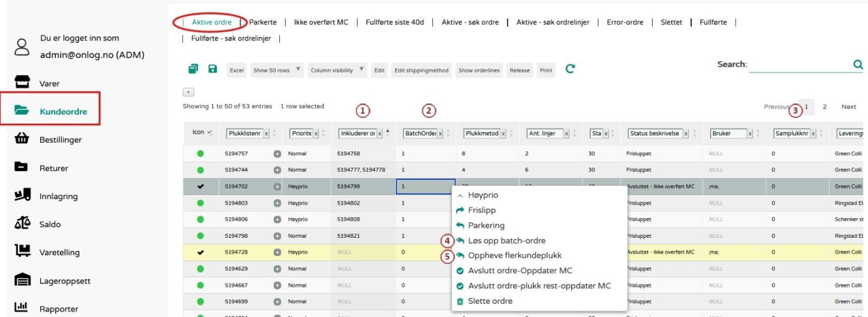
Task: Switch to the Parkerte tab
Action: click(x=263, y=22)
